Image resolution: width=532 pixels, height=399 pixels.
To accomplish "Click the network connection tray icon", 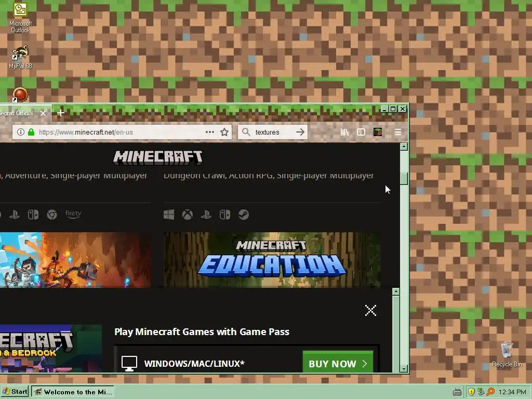I will click(481, 392).
